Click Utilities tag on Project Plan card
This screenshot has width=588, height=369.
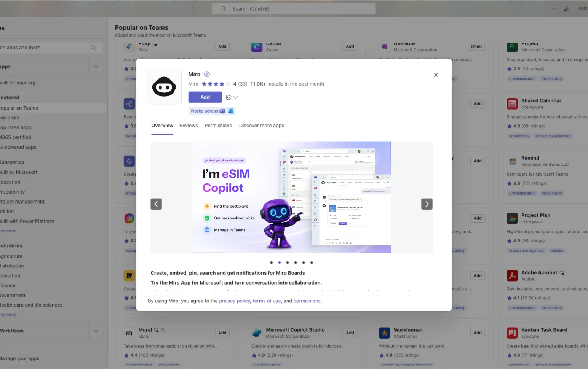click(x=556, y=251)
